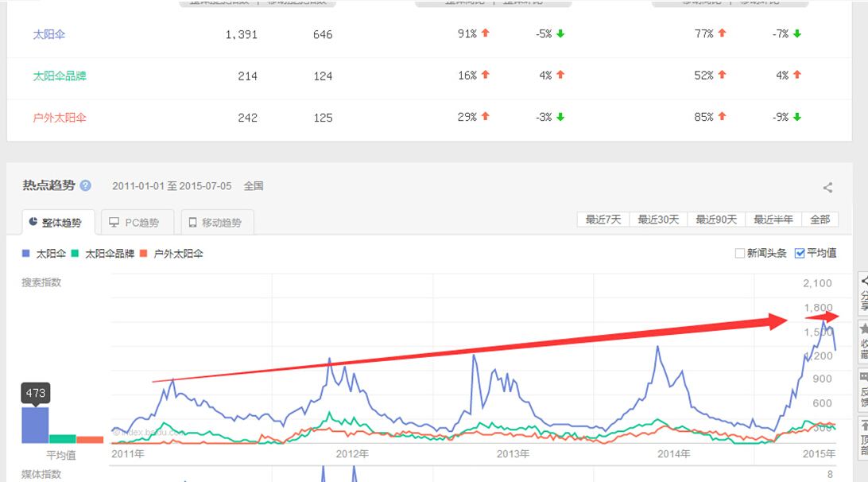Open the 全国 region selector
Image resolution: width=868 pixels, height=482 pixels.
click(254, 186)
